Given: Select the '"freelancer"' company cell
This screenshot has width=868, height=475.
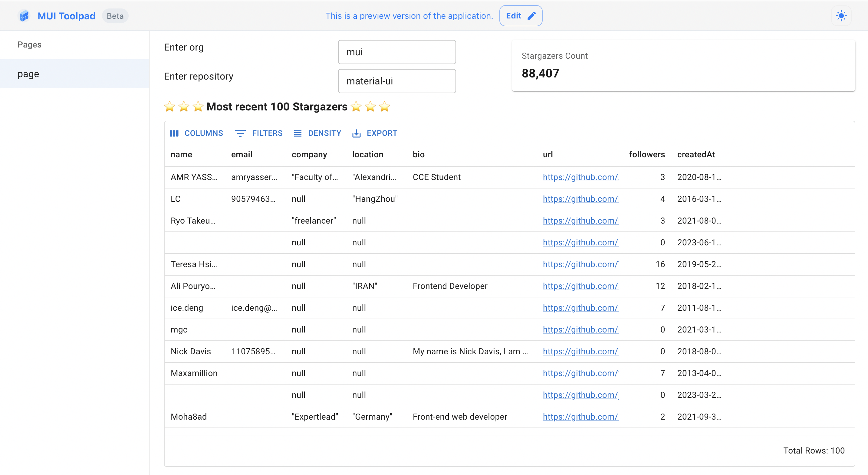Looking at the screenshot, I should (316, 221).
